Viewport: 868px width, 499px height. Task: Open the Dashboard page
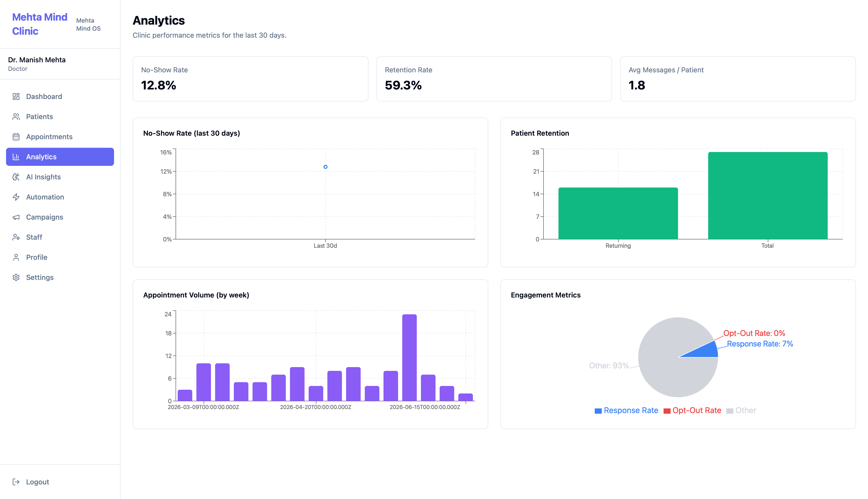click(x=60, y=96)
